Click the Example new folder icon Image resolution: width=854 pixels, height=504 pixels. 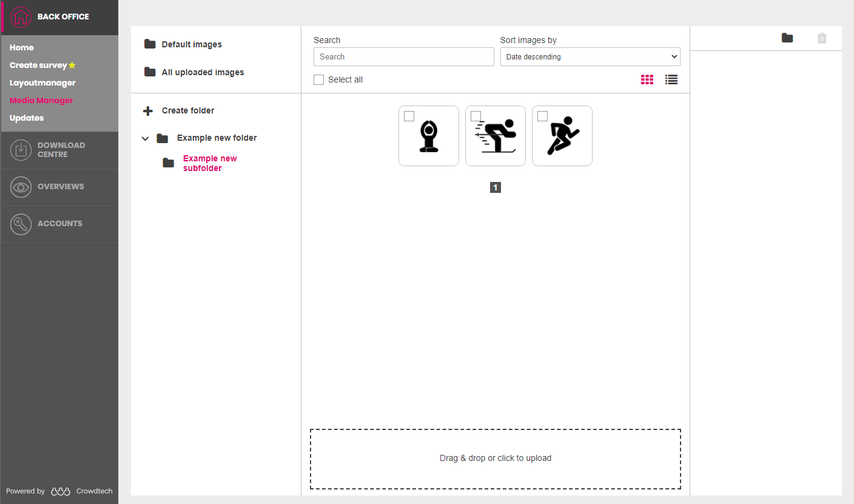coord(162,138)
